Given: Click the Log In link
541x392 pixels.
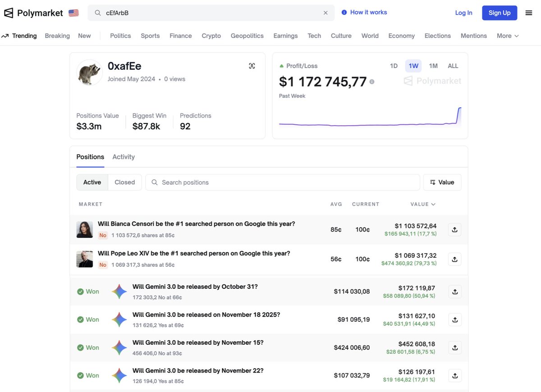Looking at the screenshot, I should click(x=464, y=13).
